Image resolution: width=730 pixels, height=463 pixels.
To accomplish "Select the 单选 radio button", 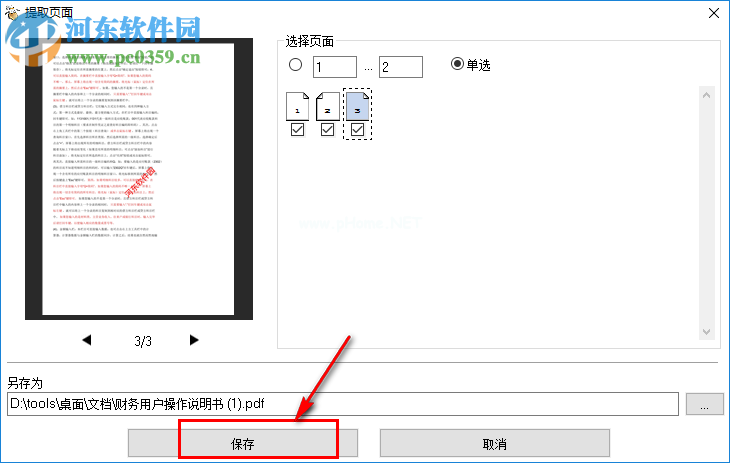I will [457, 64].
